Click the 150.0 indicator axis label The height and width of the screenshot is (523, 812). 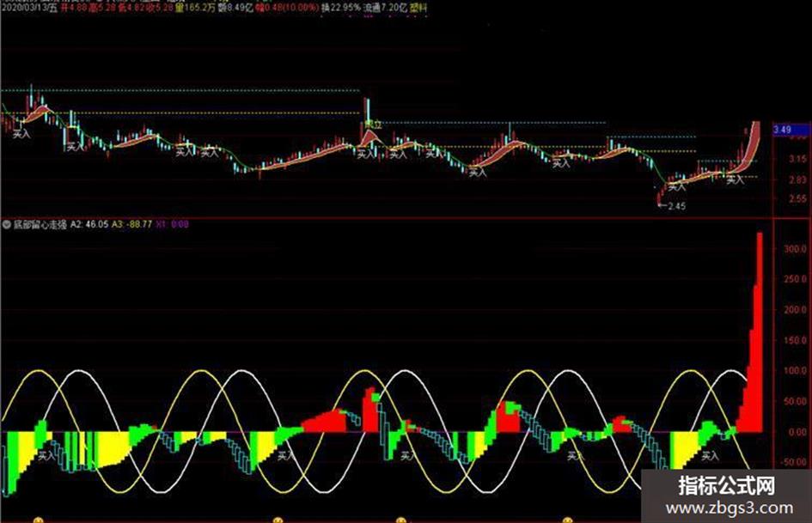796,341
